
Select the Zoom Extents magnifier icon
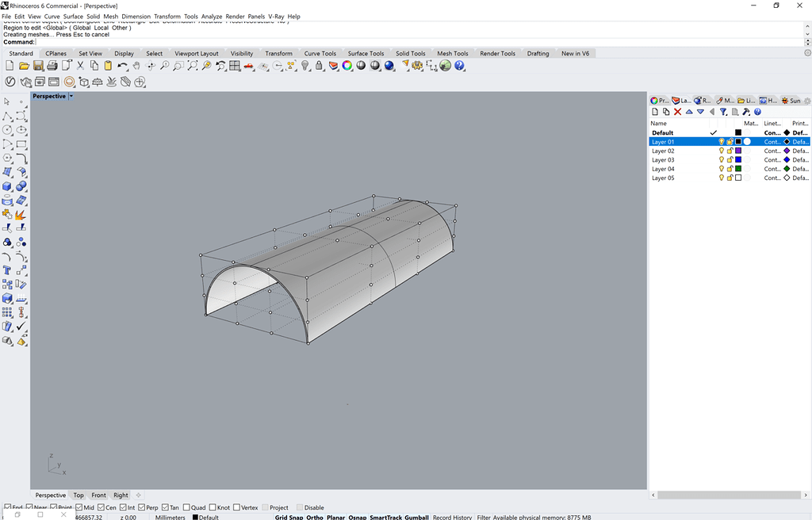tap(192, 67)
